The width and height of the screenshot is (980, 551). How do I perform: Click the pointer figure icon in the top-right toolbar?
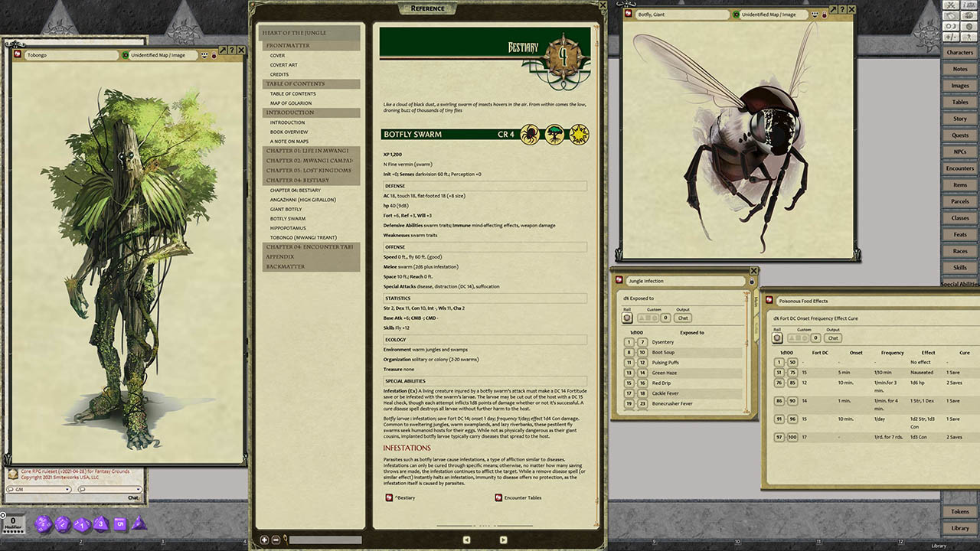coord(969,37)
